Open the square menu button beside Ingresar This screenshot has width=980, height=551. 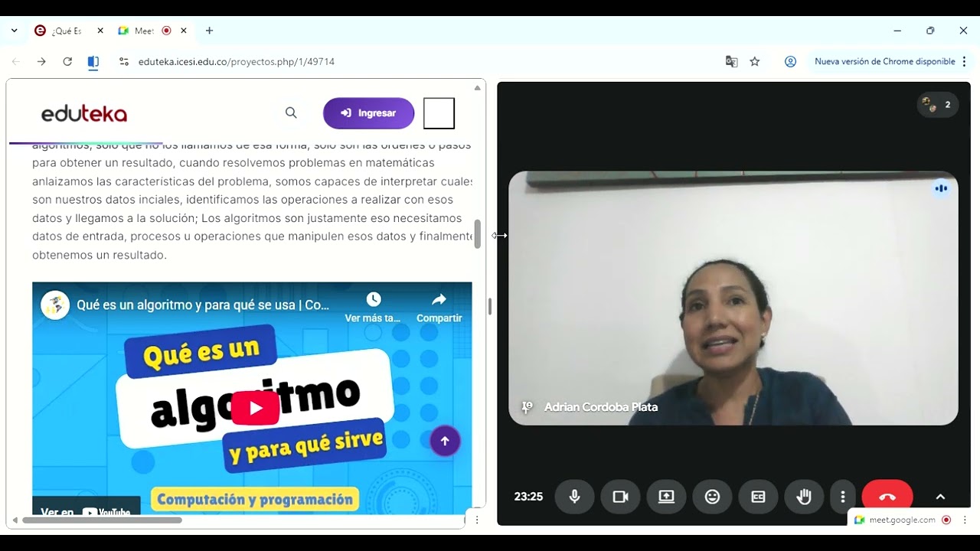pos(439,113)
